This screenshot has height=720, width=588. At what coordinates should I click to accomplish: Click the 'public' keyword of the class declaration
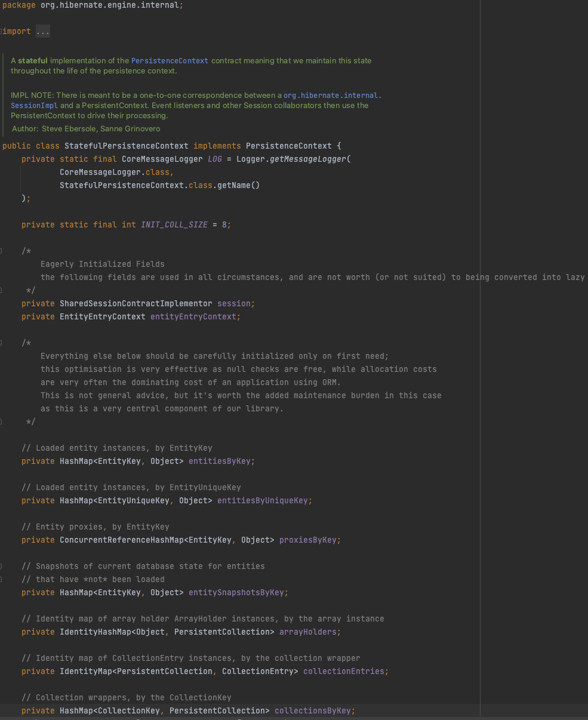coord(17,146)
